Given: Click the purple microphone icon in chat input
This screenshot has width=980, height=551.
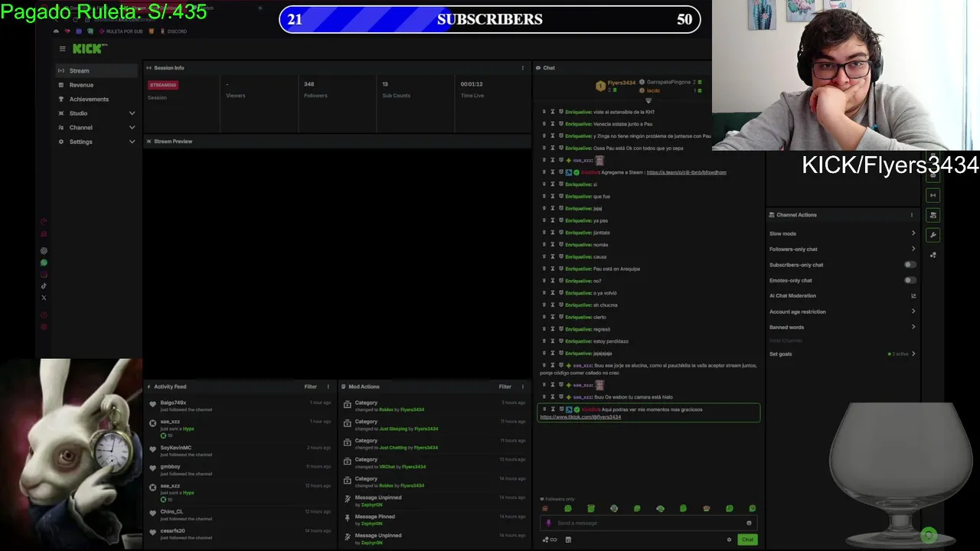Looking at the screenshot, I should point(548,523).
